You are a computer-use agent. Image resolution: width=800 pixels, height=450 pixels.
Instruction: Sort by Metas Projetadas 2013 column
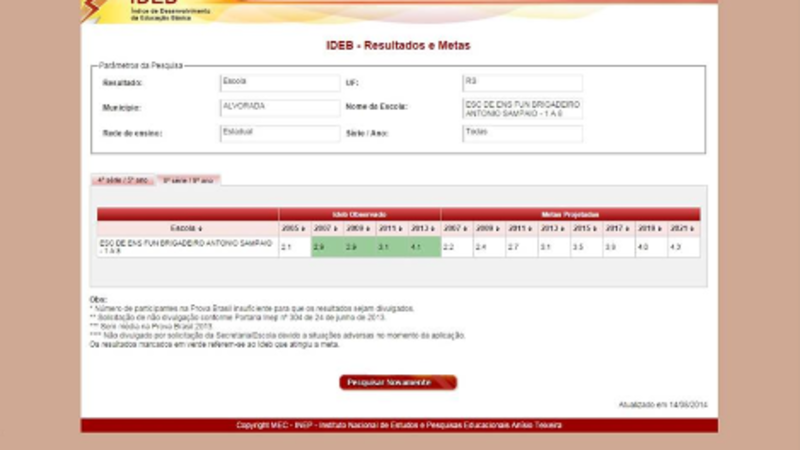[554, 228]
